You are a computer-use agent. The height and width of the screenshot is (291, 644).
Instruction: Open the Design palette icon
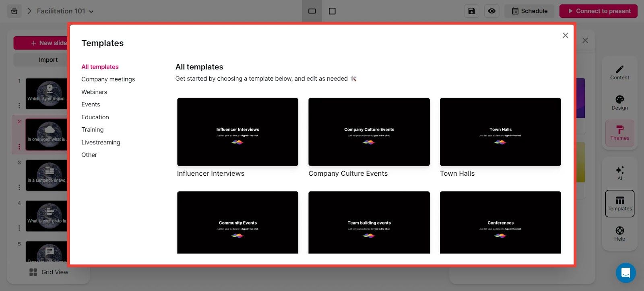[x=619, y=100]
